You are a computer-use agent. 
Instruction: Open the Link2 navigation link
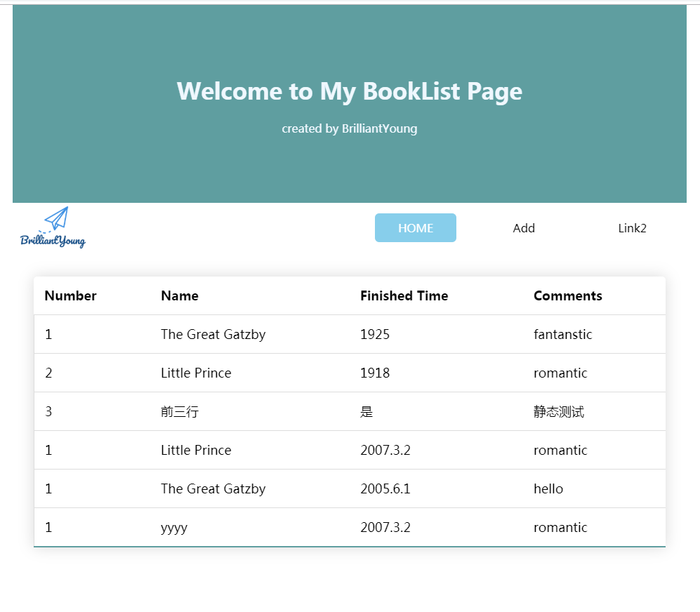point(632,228)
